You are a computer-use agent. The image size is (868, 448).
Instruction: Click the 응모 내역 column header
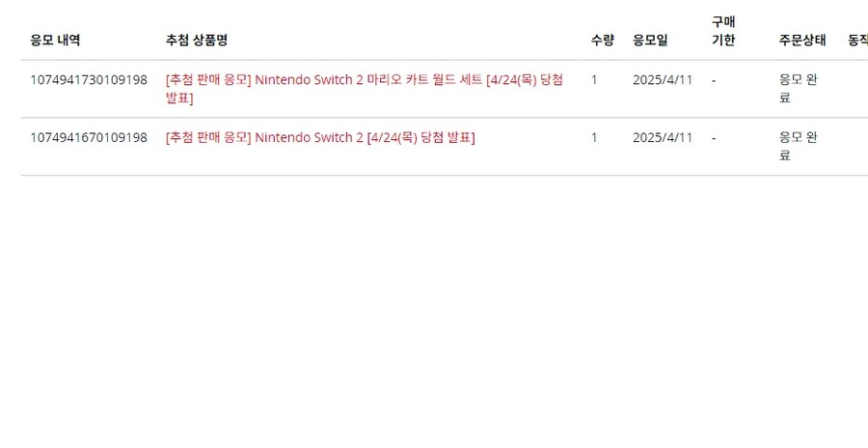(x=55, y=41)
